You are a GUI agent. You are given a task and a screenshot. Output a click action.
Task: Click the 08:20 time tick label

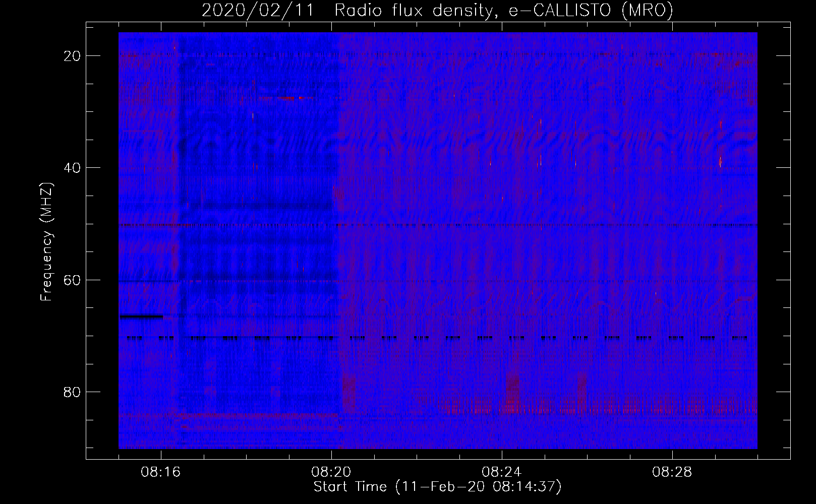(331, 472)
